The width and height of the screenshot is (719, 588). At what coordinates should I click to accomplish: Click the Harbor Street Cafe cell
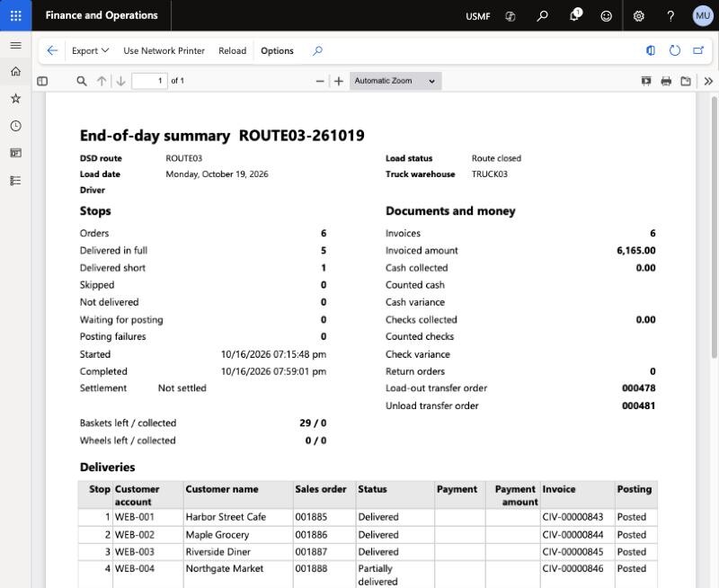pyautogui.click(x=238, y=517)
